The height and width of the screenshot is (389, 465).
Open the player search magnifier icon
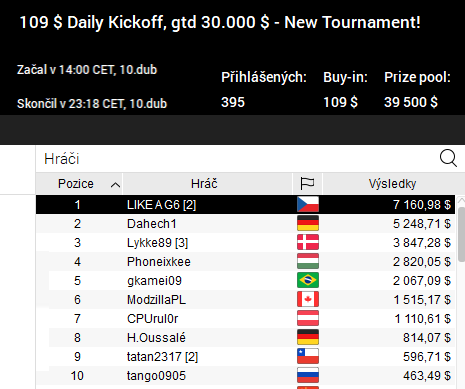pos(448,158)
